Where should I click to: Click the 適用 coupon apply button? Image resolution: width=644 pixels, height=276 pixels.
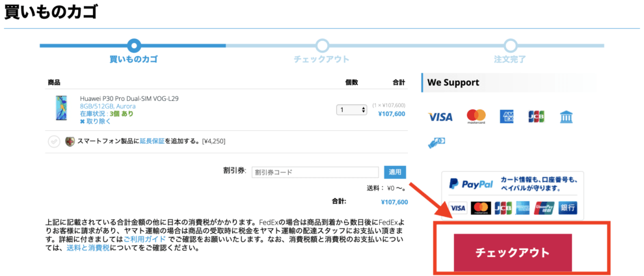395,172
